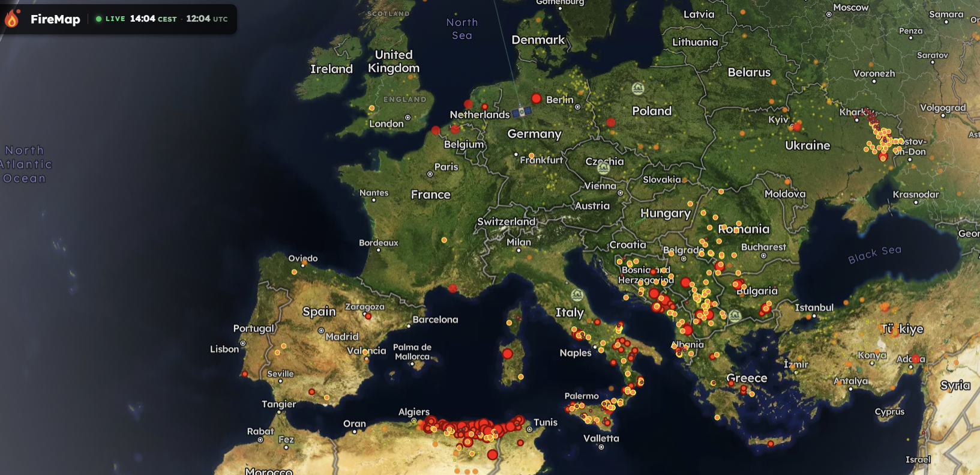Click the Istanbul city label
The height and width of the screenshot is (475, 980).
pos(814,307)
